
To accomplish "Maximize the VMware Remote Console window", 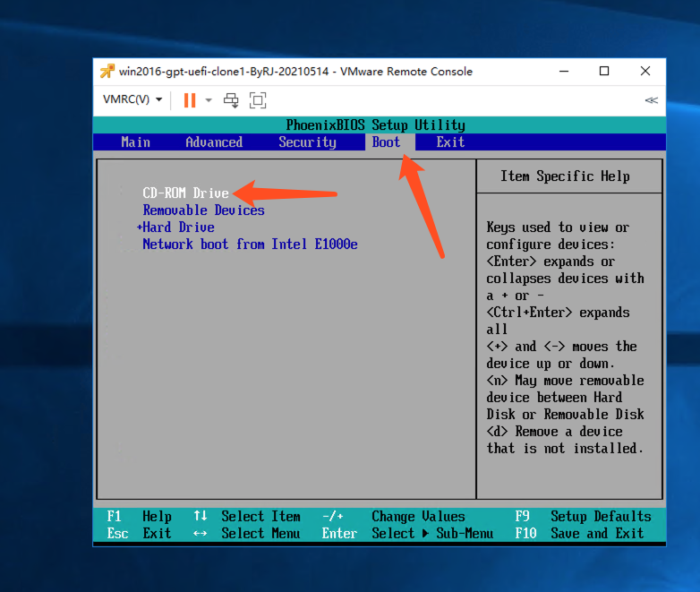I will pos(604,71).
